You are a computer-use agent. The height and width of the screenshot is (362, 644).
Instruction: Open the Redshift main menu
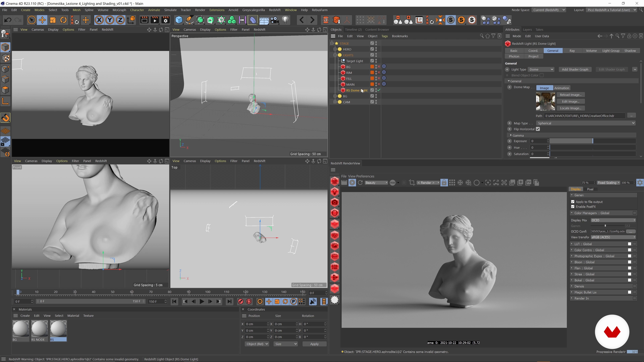(275, 10)
